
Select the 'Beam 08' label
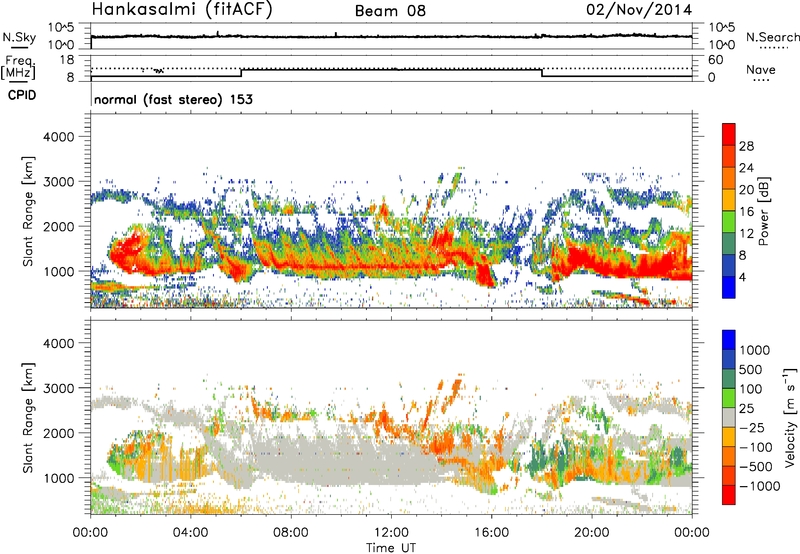390,11
